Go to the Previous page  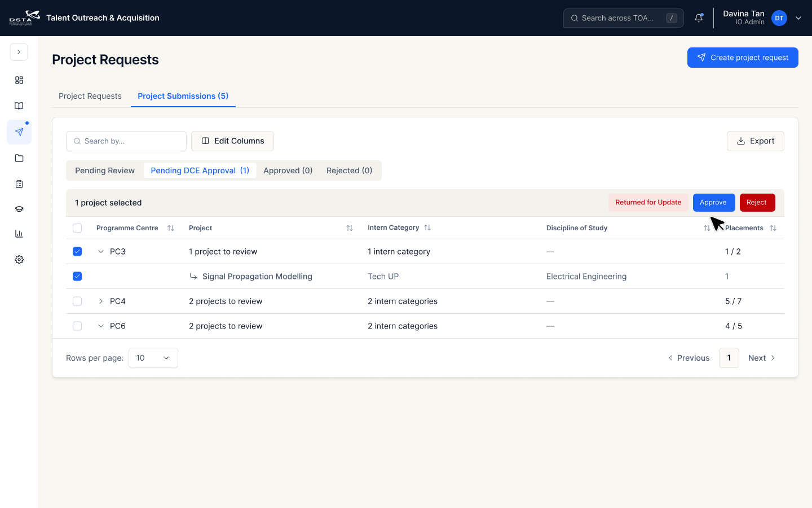pyautogui.click(x=689, y=358)
